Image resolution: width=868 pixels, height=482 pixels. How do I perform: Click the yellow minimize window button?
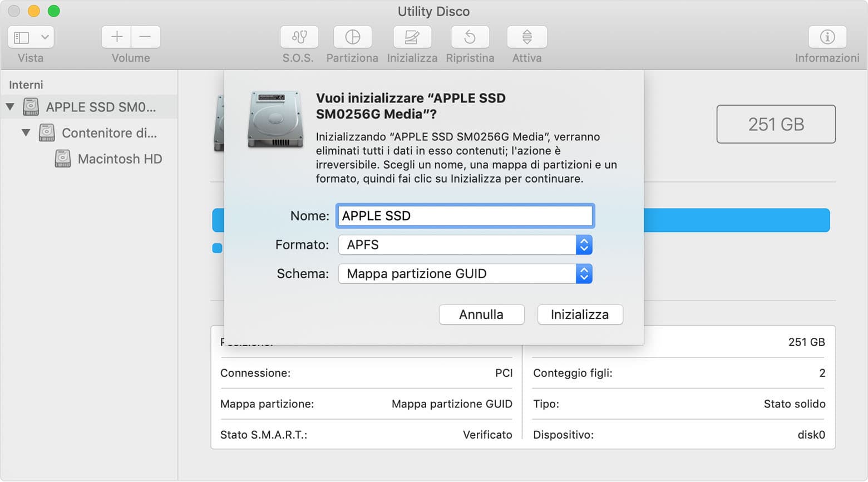(34, 11)
